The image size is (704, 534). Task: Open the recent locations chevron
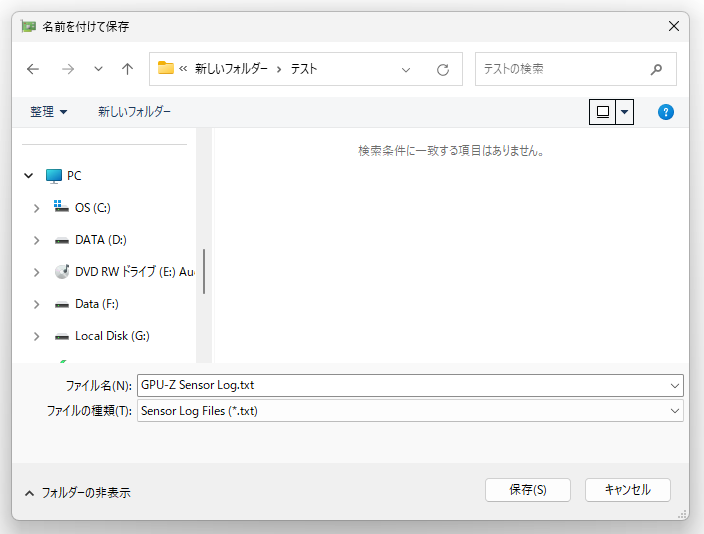(x=98, y=69)
